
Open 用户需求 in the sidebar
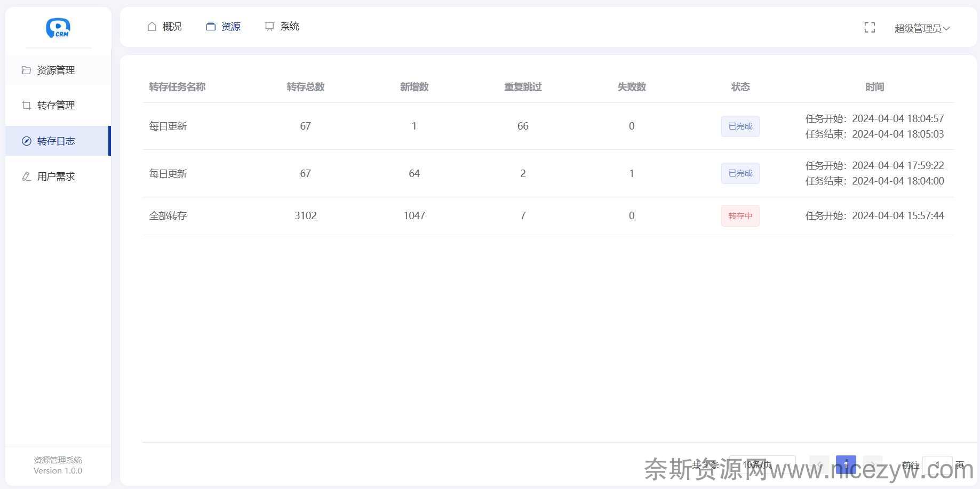(x=56, y=176)
